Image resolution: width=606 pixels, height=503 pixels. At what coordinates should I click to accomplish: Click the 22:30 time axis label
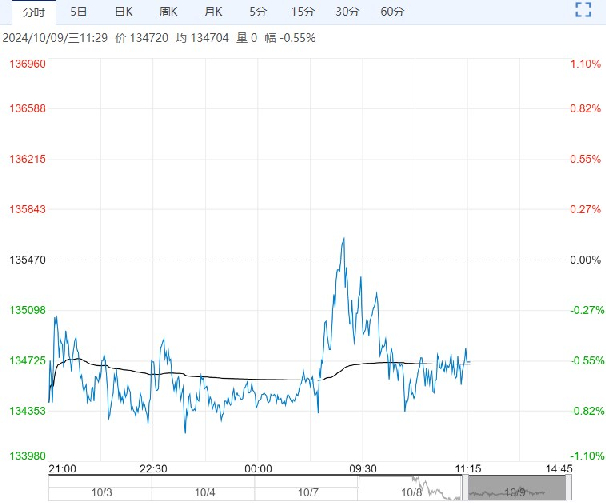click(x=153, y=469)
